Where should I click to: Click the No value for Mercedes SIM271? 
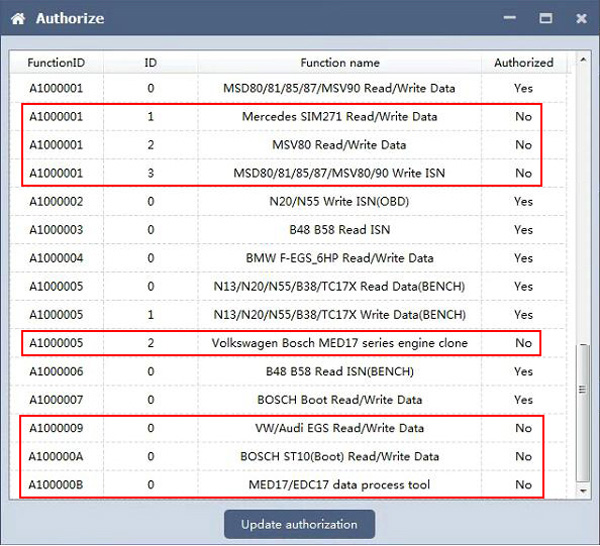(x=523, y=117)
